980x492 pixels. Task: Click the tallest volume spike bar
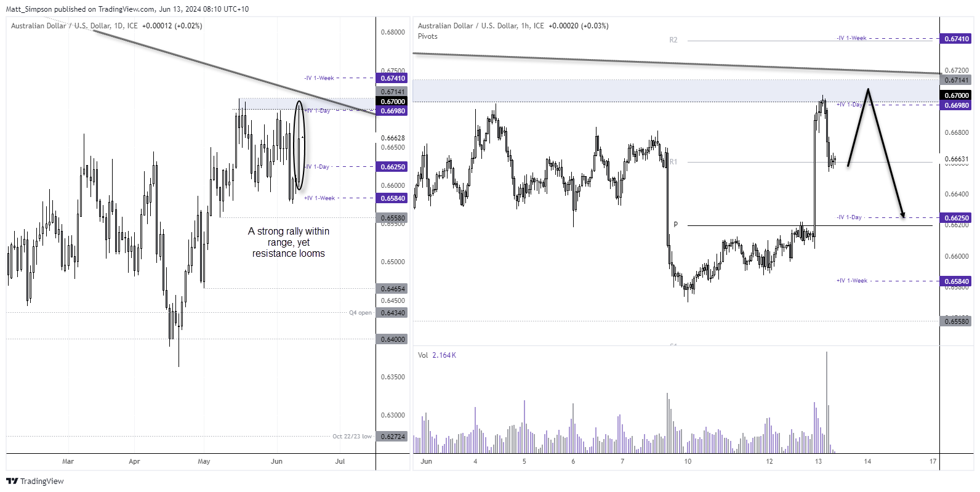(x=826, y=402)
